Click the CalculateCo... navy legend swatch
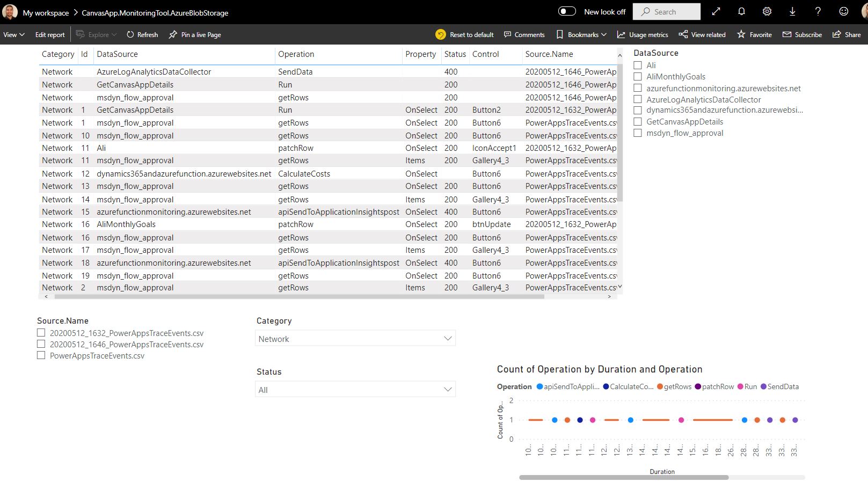 point(606,386)
